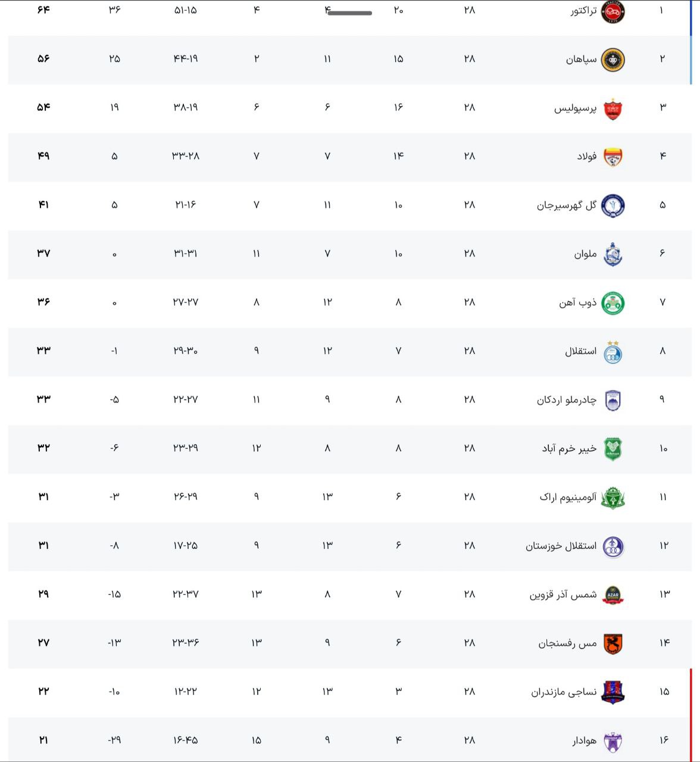700x762 pixels.
Task: Select team name استقلال خوزستان
Action: coord(561,546)
